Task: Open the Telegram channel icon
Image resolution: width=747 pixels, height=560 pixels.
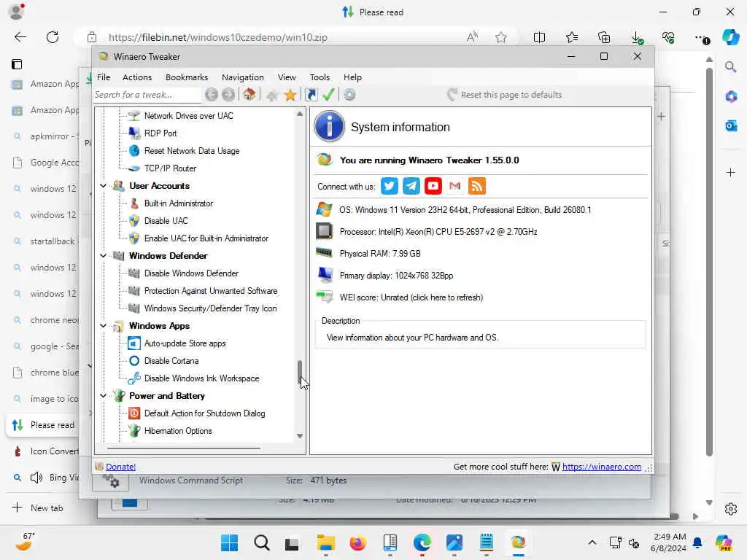Action: pos(411,186)
